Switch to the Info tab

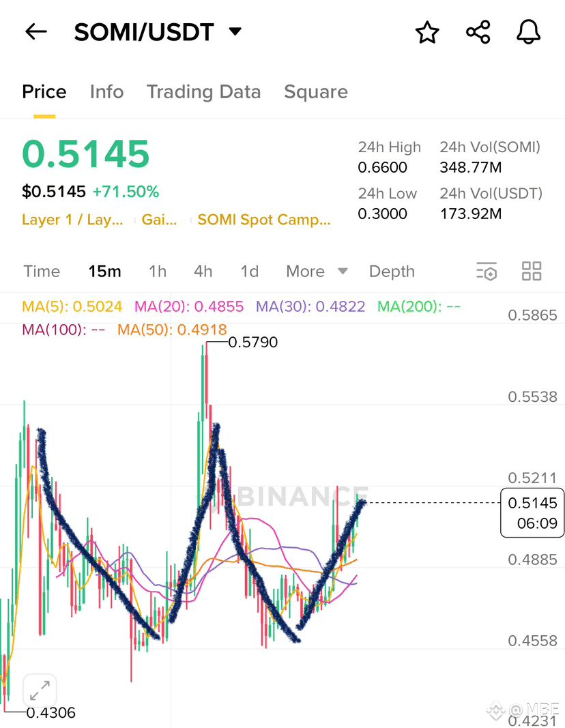click(x=106, y=91)
